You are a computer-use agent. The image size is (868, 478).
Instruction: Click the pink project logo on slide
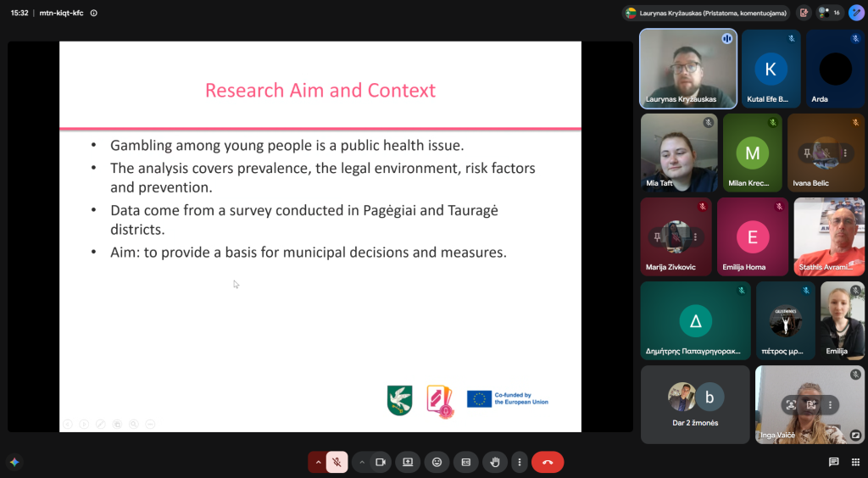(440, 402)
